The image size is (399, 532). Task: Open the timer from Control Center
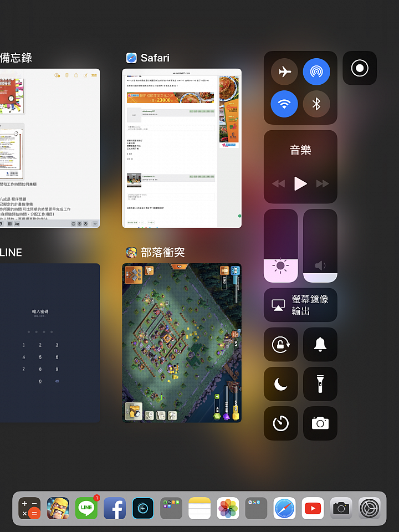(x=280, y=423)
